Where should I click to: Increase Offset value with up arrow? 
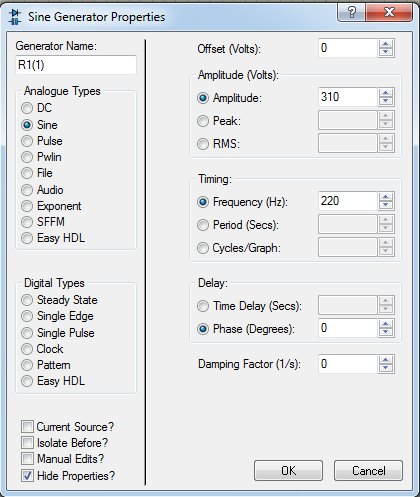coord(386,44)
